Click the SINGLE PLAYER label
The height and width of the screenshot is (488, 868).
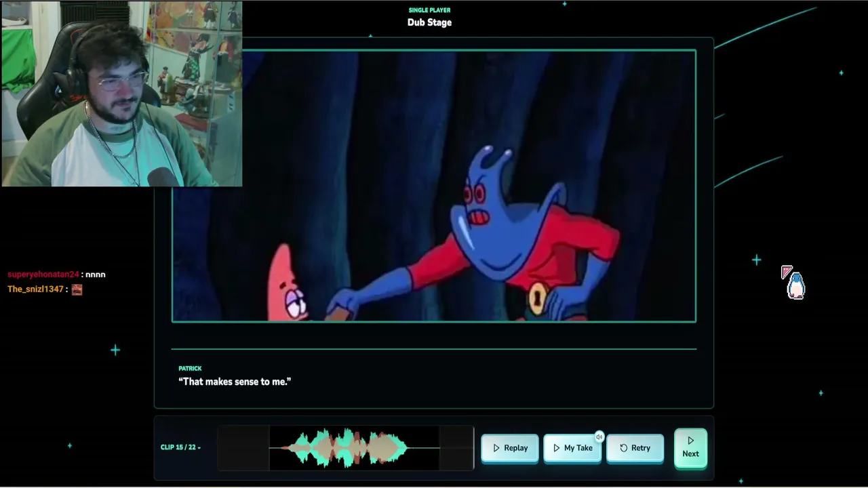click(x=429, y=10)
